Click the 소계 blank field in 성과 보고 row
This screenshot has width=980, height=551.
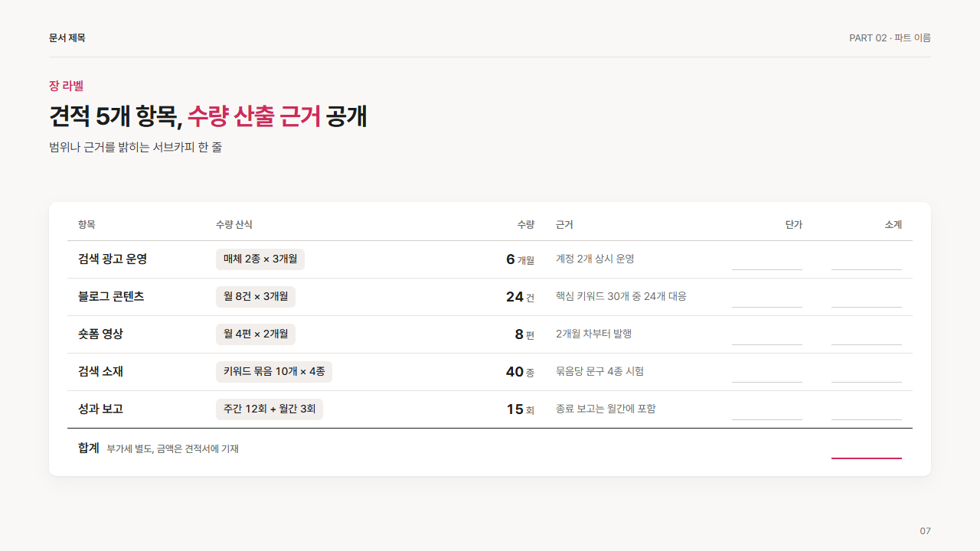pyautogui.click(x=867, y=409)
